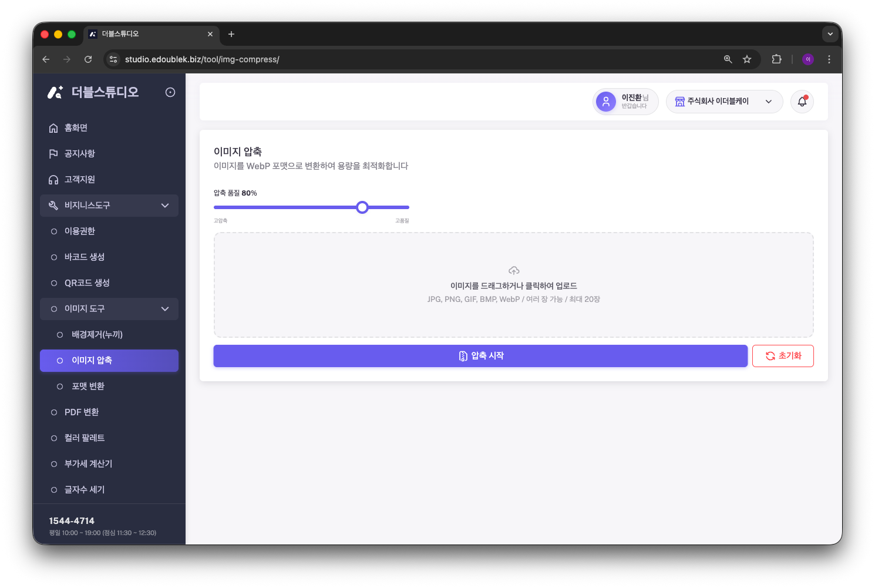Open the notification bell icon
This screenshot has width=875, height=588.
802,102
